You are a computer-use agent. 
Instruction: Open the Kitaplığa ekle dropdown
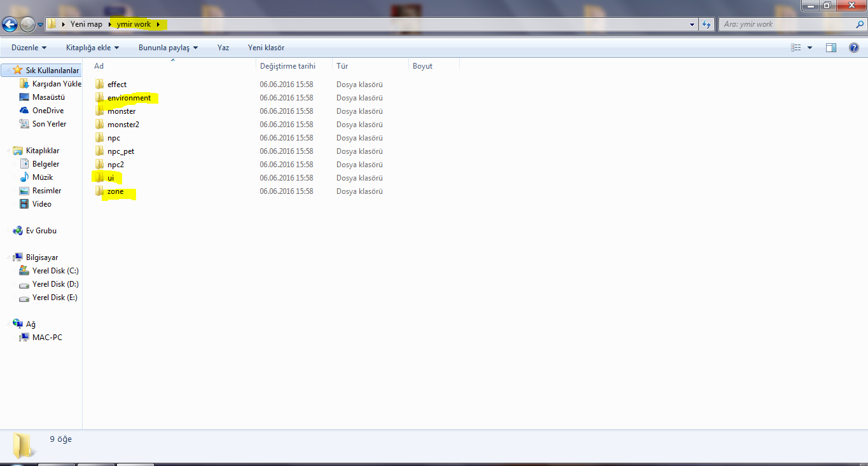point(93,48)
